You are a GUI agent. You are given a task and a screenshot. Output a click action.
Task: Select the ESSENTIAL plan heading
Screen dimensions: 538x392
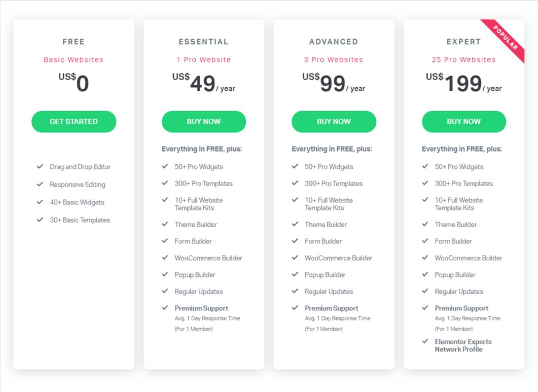click(203, 42)
